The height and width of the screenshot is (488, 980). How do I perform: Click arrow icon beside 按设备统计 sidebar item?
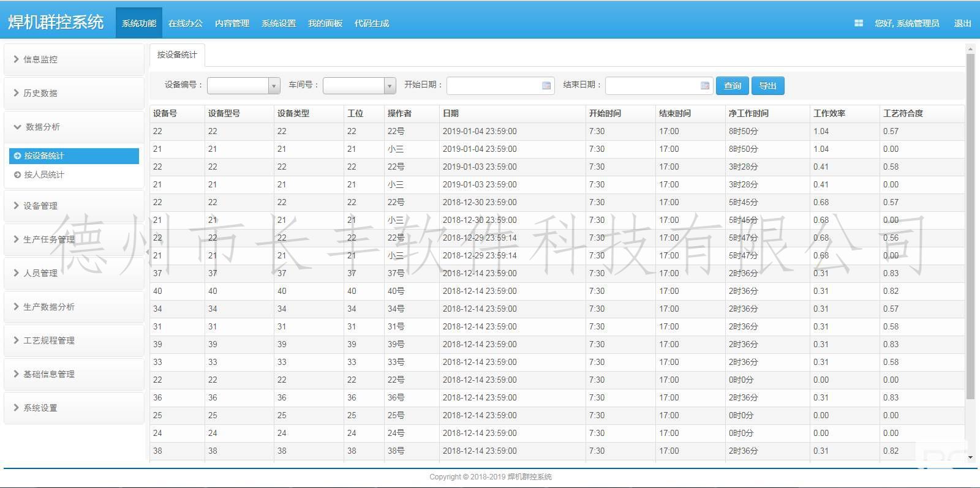(17, 156)
